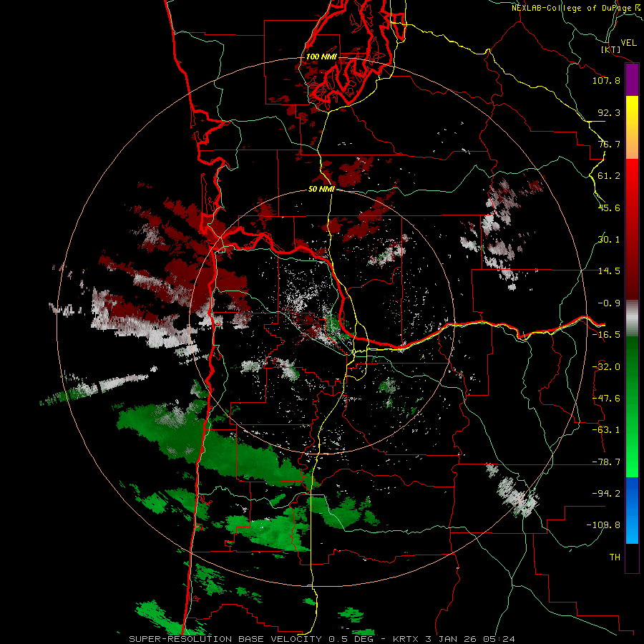
Task: Click the -47.6 velocity scale value
Action: [606, 399]
